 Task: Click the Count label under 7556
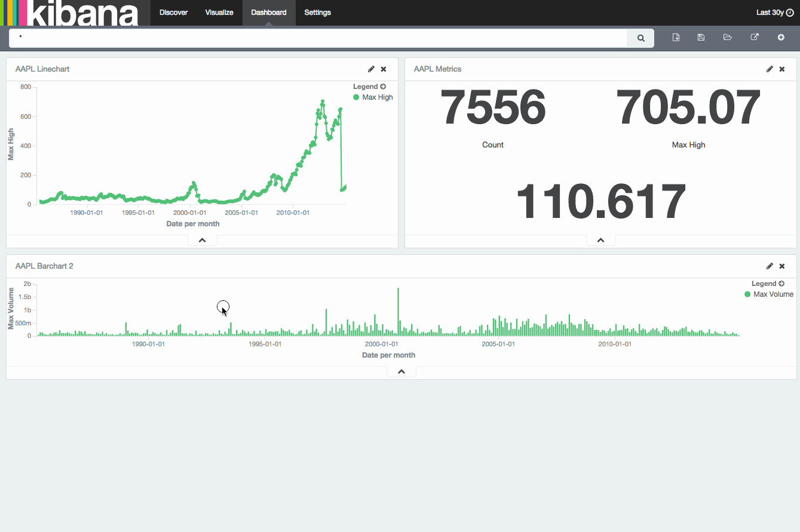493,145
